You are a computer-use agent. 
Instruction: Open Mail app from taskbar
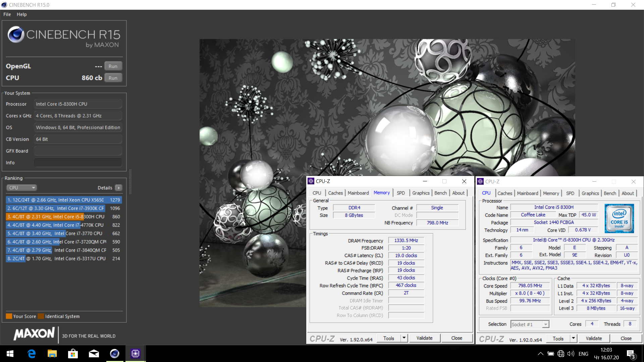pos(94,354)
